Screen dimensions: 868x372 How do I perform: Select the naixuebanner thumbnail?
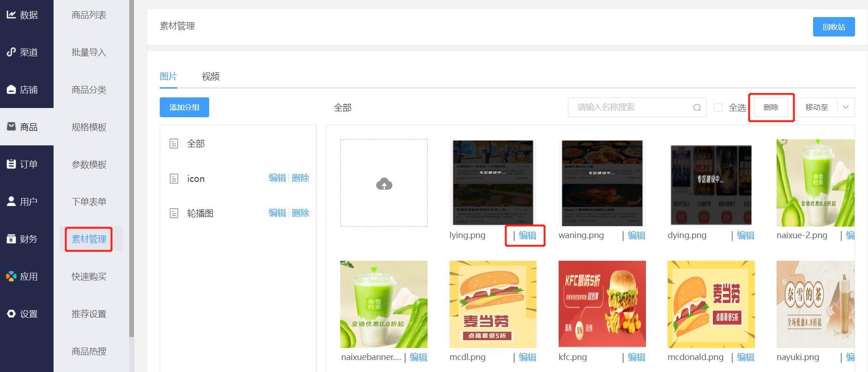[x=384, y=304]
